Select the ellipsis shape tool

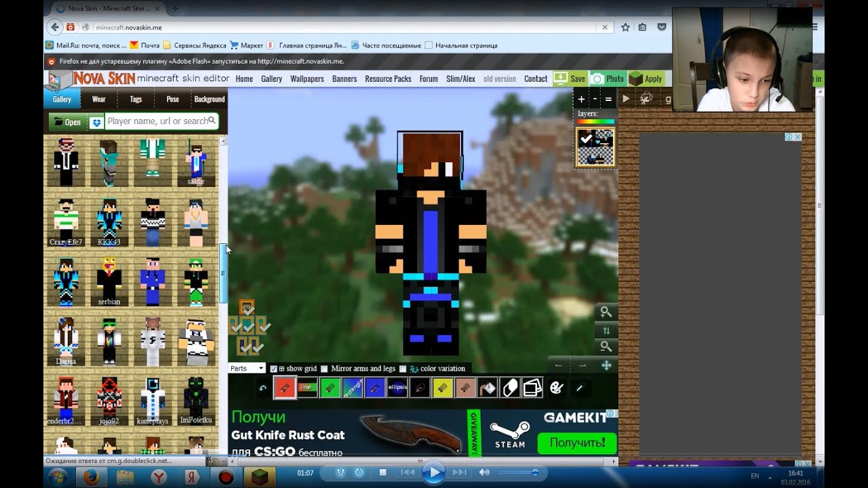pyautogui.click(x=397, y=388)
